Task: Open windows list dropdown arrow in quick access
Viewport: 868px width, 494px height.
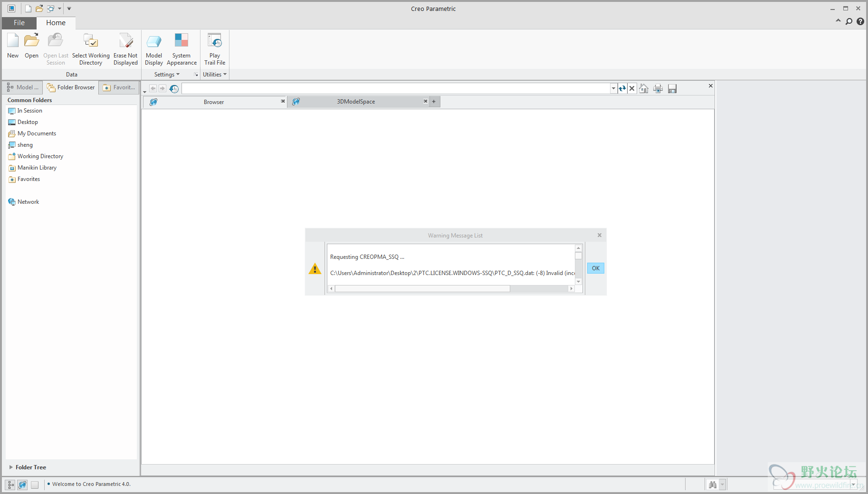Action: [x=59, y=9]
